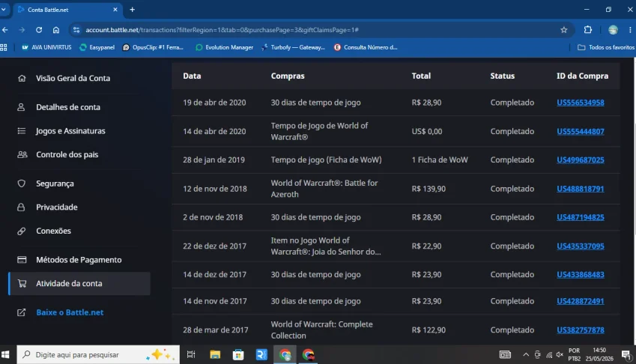The height and width of the screenshot is (364, 636).
Task: Open Evolution Manager bookmark
Action: click(224, 47)
